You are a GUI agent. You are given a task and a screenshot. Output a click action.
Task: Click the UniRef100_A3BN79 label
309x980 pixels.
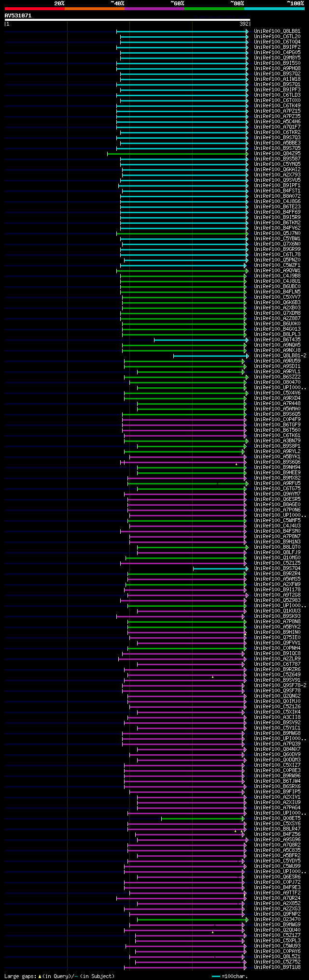(x=277, y=441)
